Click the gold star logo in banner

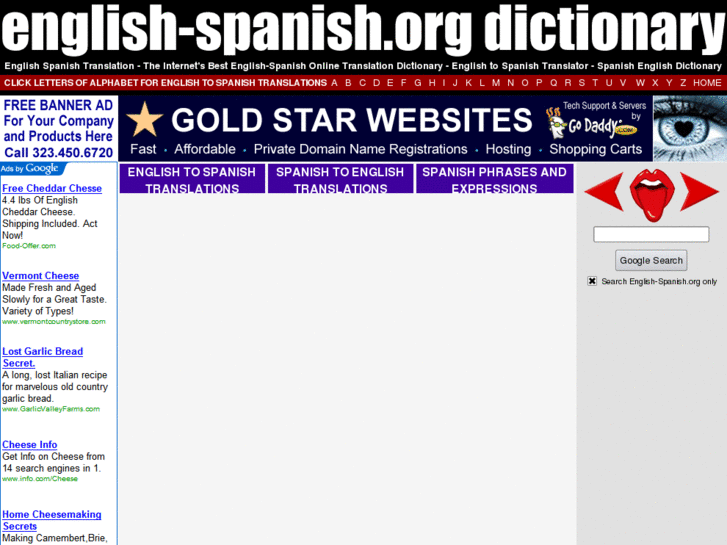(145, 120)
